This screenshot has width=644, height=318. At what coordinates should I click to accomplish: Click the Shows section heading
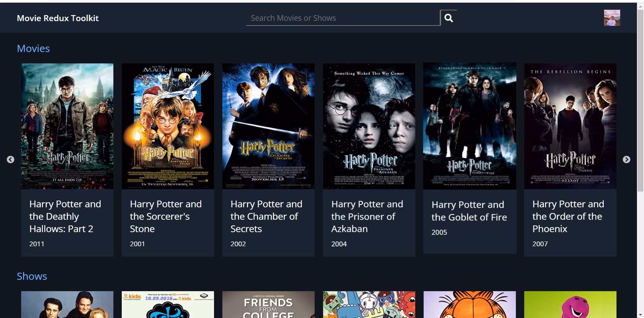click(x=32, y=276)
